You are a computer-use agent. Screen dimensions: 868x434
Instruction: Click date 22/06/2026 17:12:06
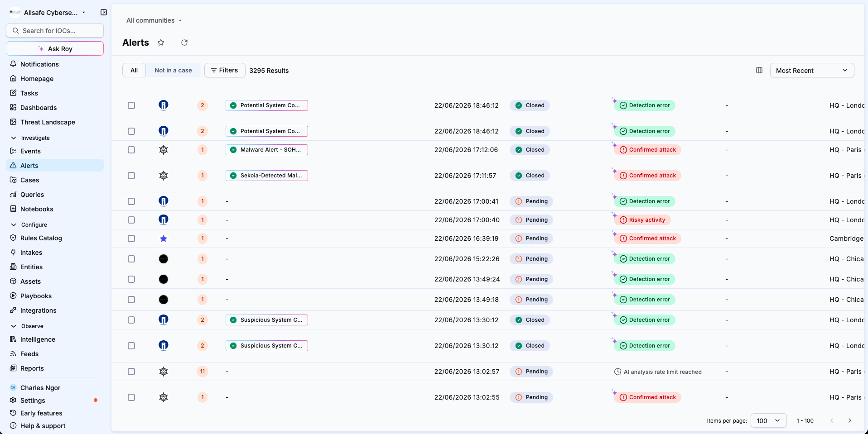tap(466, 150)
